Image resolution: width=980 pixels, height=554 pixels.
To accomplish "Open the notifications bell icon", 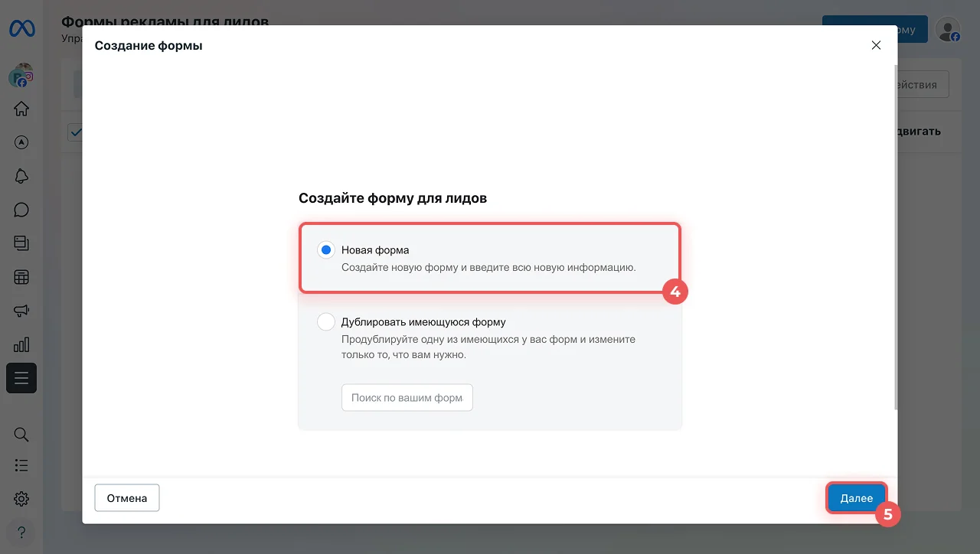I will 21,176.
